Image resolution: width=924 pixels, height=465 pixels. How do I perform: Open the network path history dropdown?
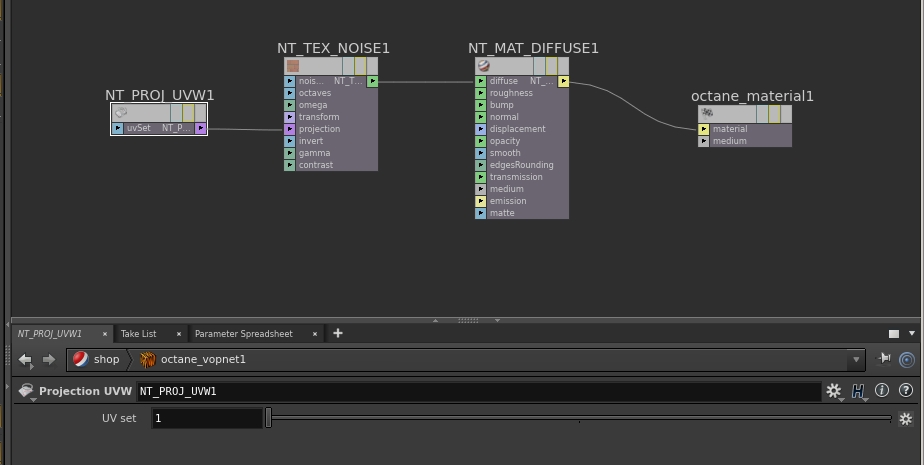click(x=856, y=360)
